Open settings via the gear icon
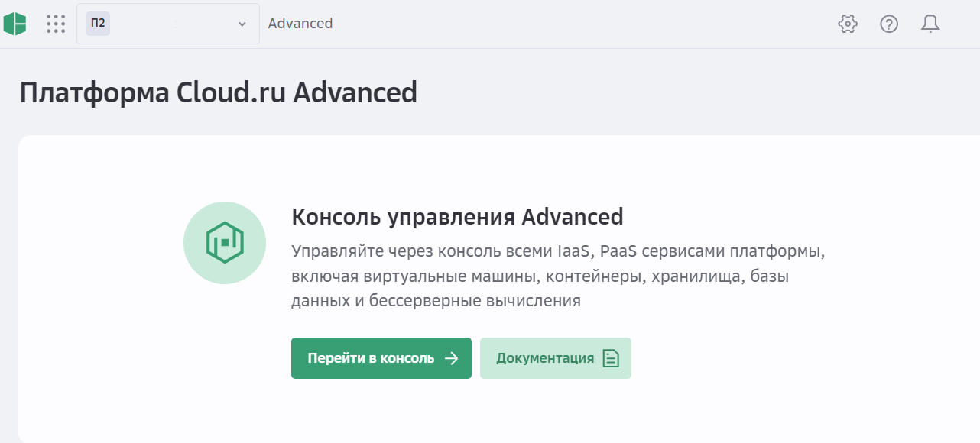The width and height of the screenshot is (980, 443). (848, 24)
